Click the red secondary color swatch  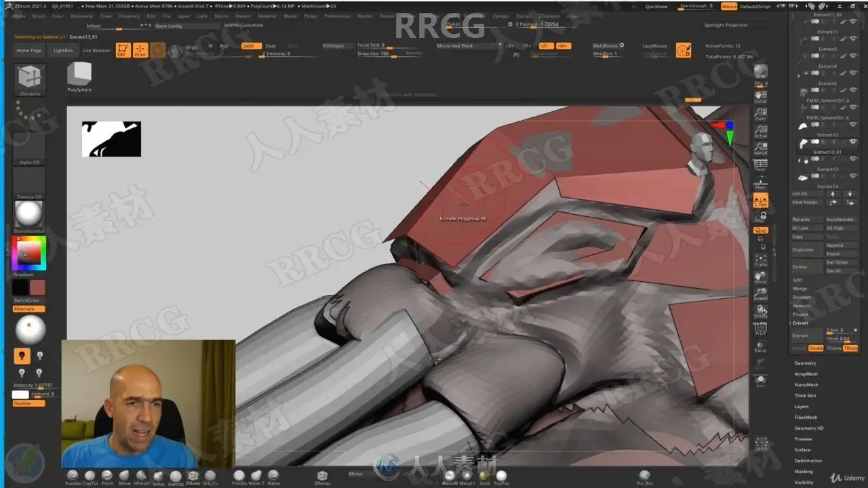coord(37,287)
